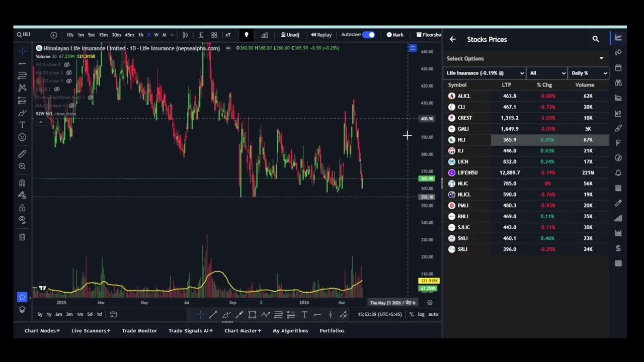
Task: Toggle visibility of MA 50 indicator
Action: pos(69,81)
